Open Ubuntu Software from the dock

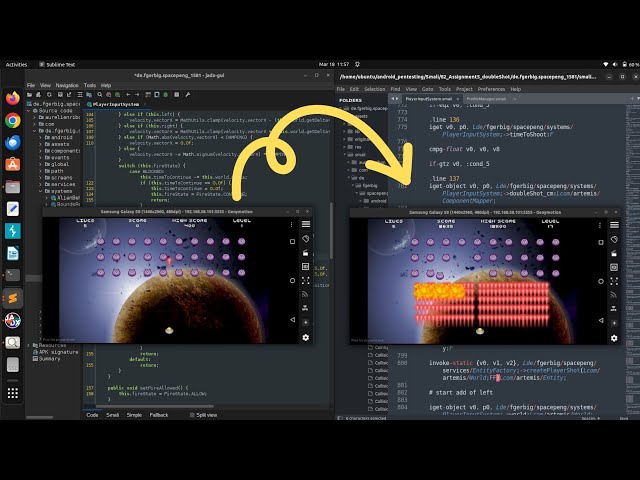(13, 164)
